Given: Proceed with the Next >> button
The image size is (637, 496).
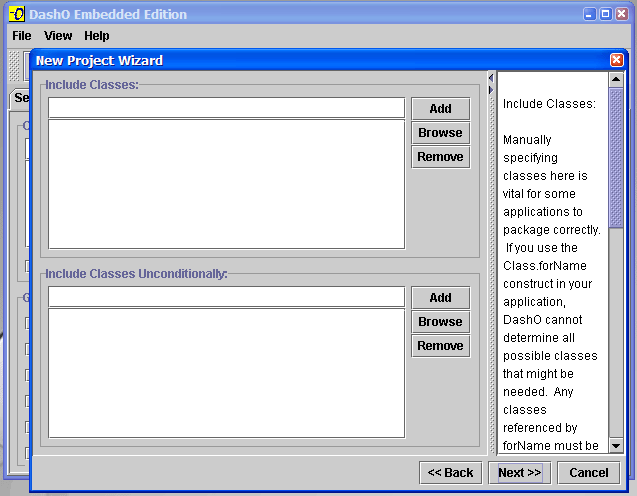Looking at the screenshot, I should click(x=520, y=472).
